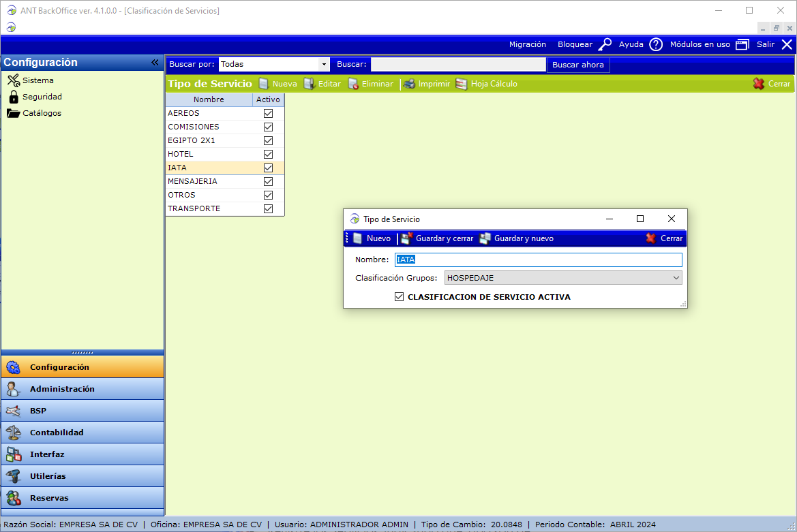Switch to the Contabilidad module

tap(57, 433)
